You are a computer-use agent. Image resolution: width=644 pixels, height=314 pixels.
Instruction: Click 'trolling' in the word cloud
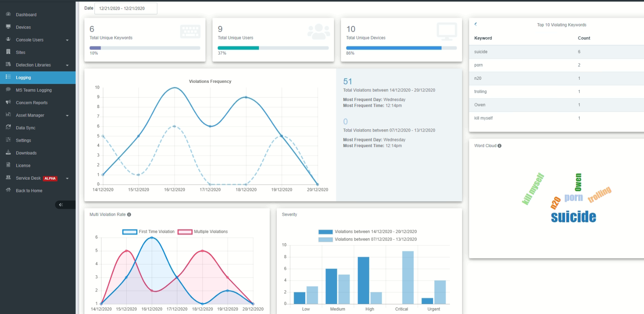[599, 194]
